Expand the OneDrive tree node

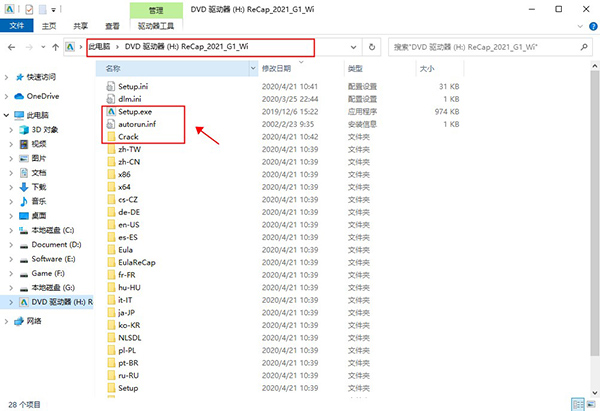(x=6, y=96)
